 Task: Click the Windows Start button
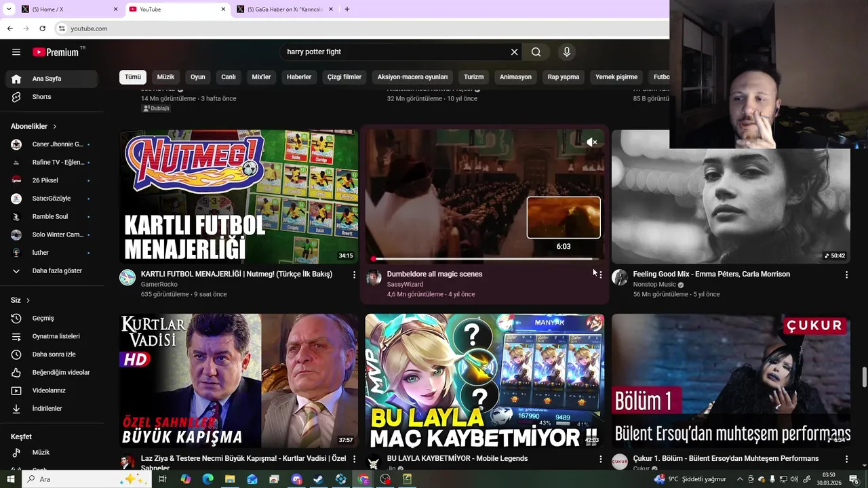pyautogui.click(x=10, y=479)
